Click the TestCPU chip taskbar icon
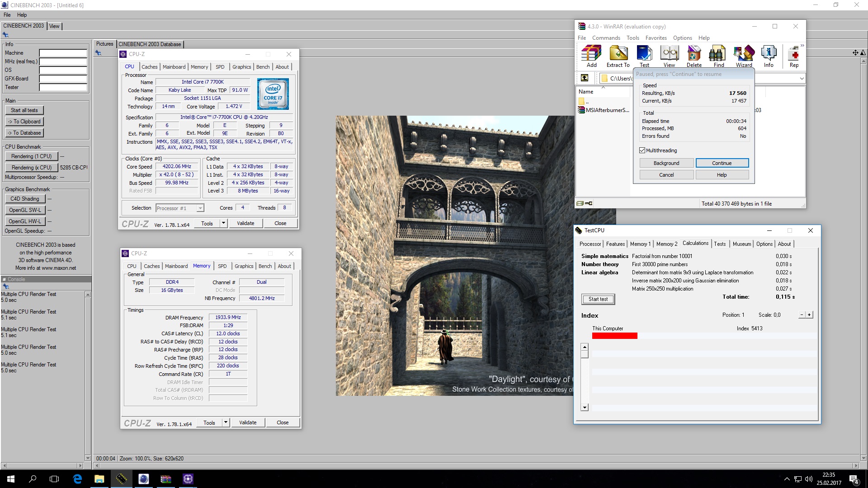868x488 pixels. (122, 479)
